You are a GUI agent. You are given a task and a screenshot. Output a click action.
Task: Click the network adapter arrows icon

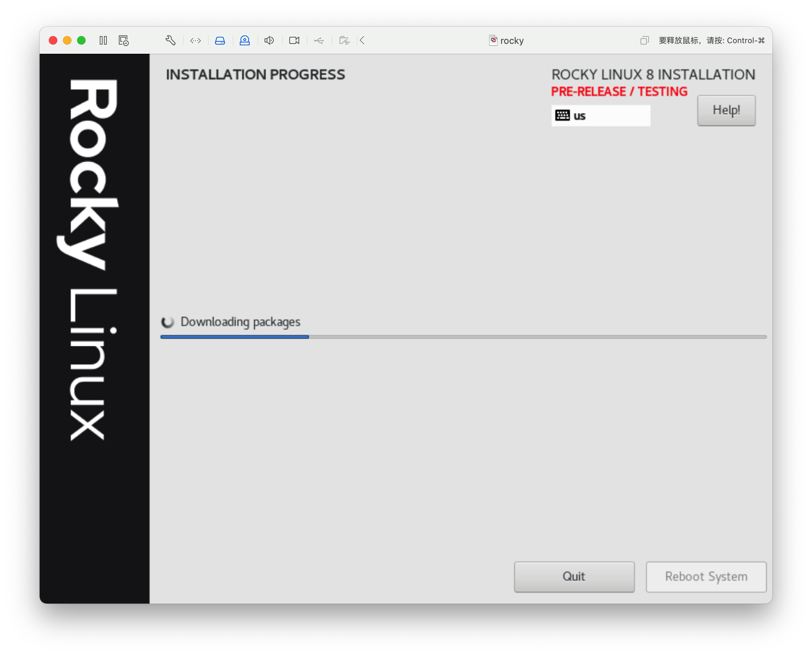[195, 40]
